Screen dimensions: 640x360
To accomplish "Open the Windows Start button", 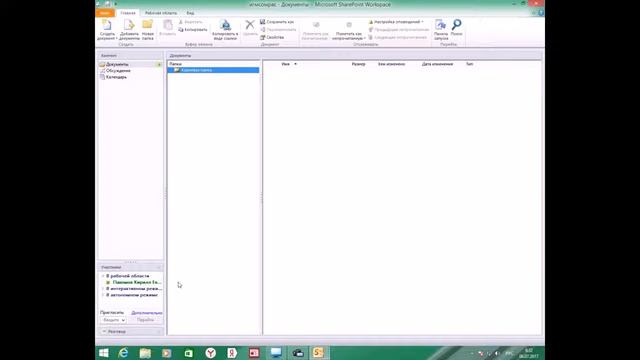I will pos(104,353).
